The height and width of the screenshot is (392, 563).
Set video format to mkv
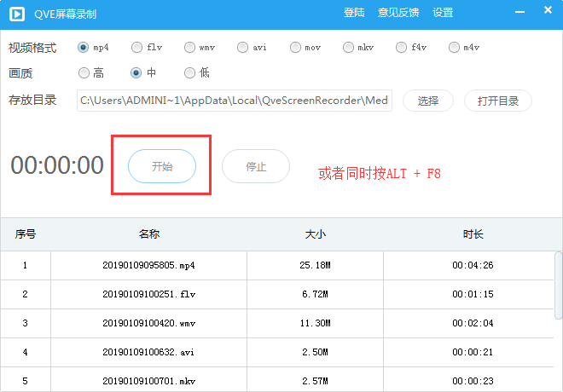point(348,48)
